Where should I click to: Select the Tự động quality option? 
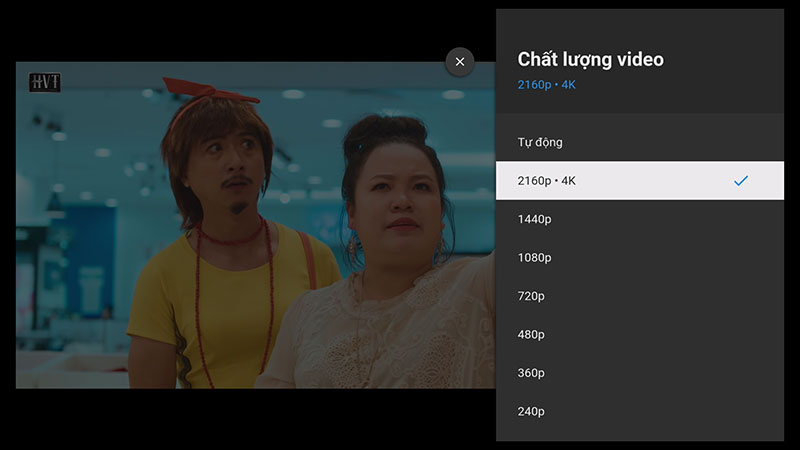[x=640, y=142]
